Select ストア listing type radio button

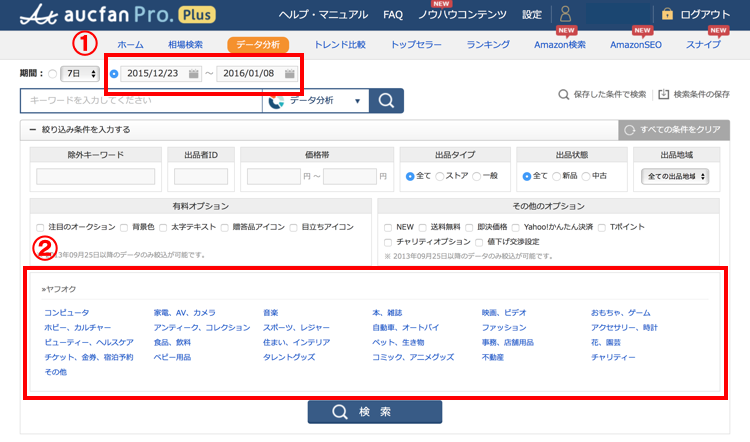[x=440, y=176]
